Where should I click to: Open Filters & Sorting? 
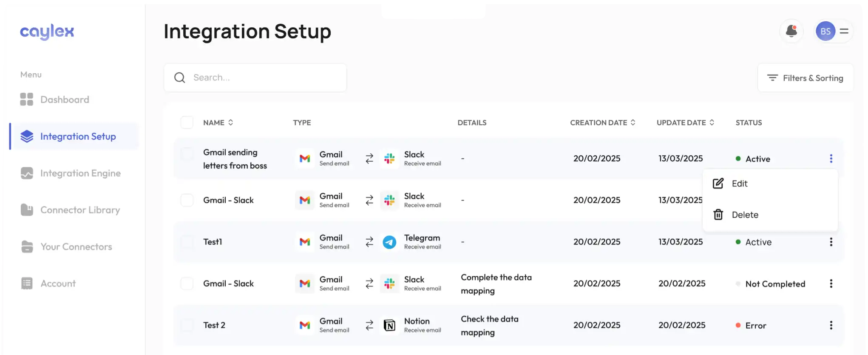[x=805, y=78]
